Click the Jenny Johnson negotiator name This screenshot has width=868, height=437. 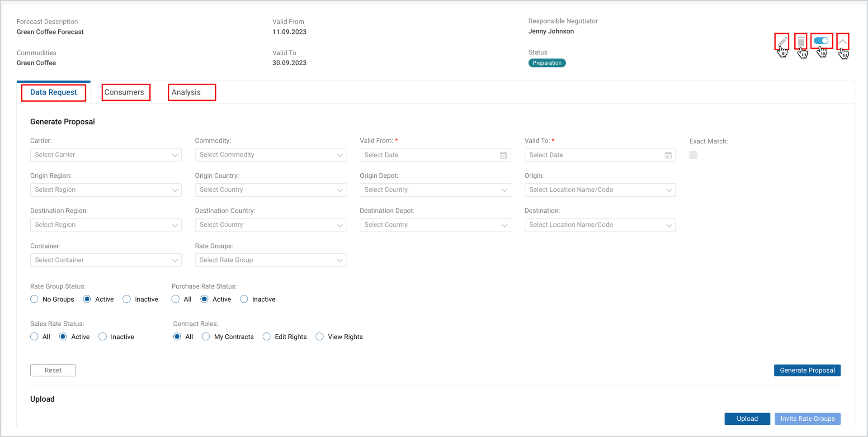coord(551,31)
